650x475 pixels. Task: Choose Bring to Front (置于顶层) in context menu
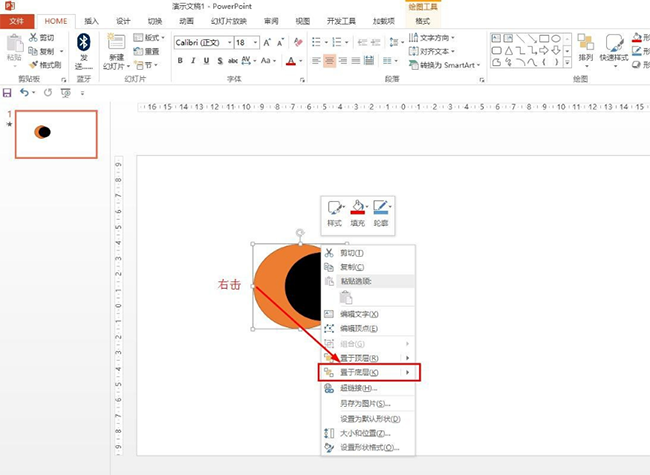[x=368, y=358]
